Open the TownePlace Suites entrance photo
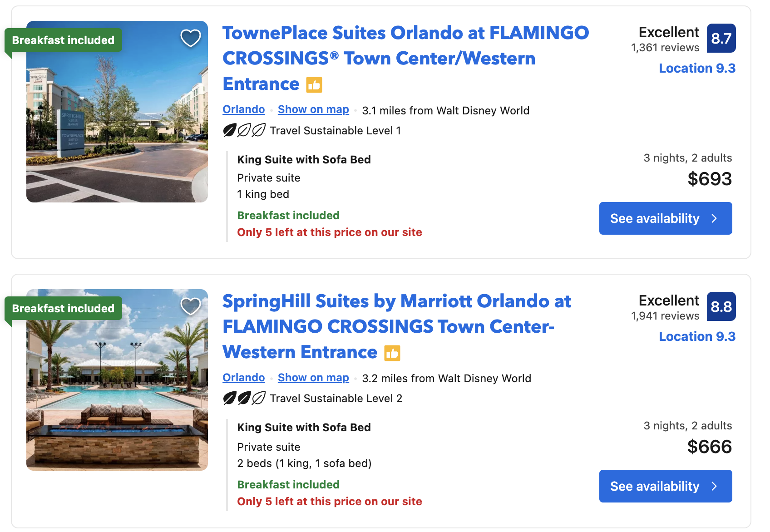Image resolution: width=770 pixels, height=532 pixels. pos(117,132)
